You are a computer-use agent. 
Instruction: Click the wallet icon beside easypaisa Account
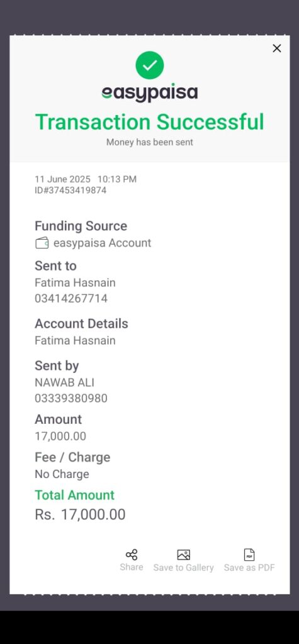(x=42, y=243)
